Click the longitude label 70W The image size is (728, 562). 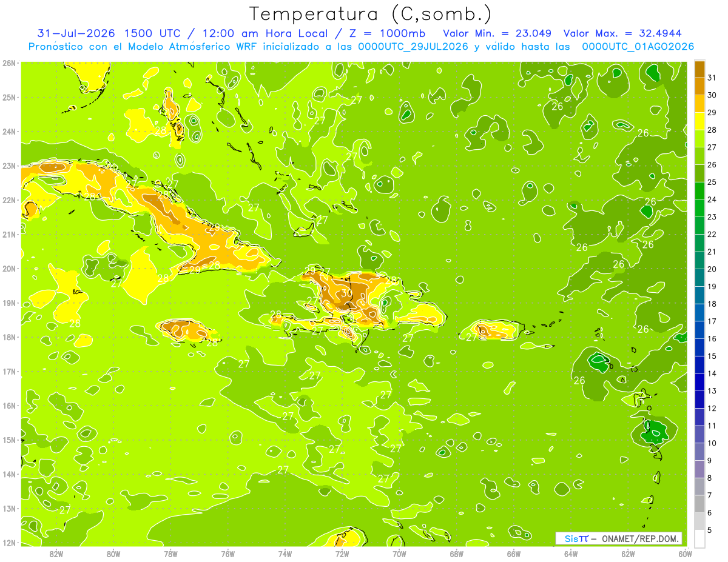[x=399, y=554]
